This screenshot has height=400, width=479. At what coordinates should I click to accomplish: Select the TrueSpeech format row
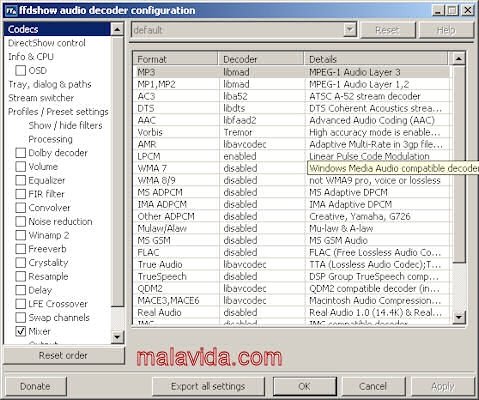[x=291, y=276]
